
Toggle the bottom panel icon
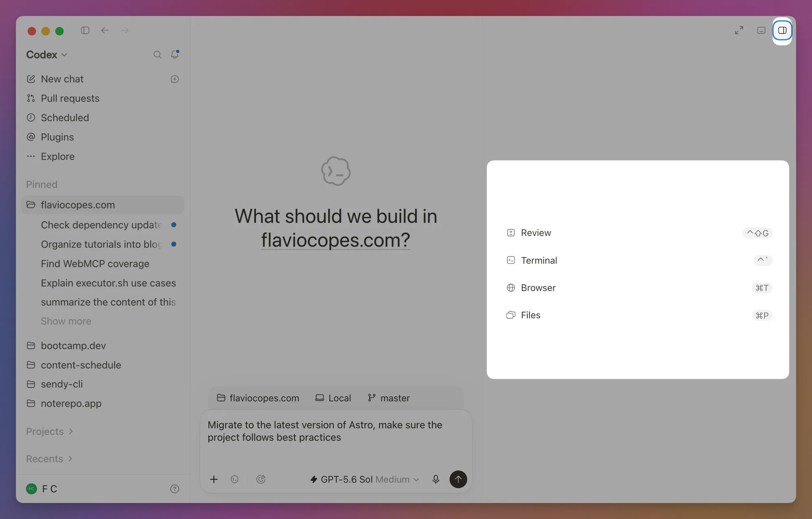[761, 30]
